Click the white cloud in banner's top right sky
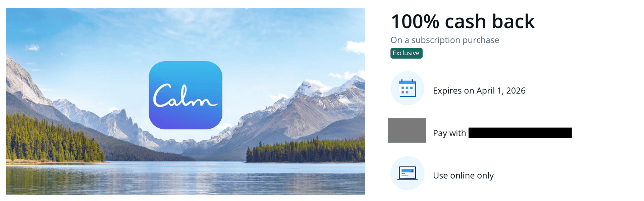644x201 pixels. (x=355, y=46)
